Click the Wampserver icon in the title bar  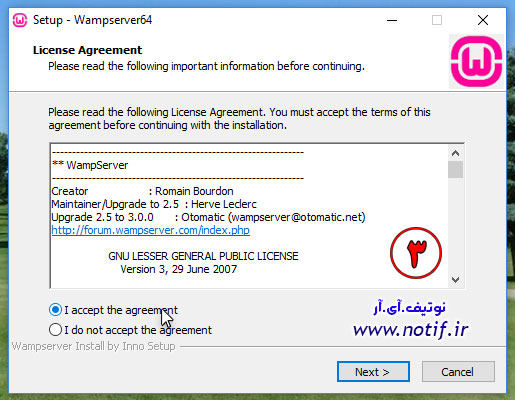coord(20,20)
